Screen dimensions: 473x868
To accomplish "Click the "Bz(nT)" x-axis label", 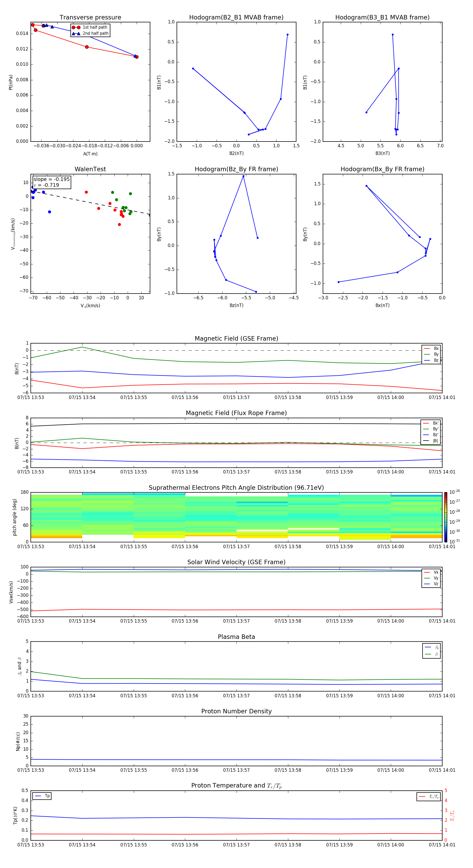I will tap(236, 305).
